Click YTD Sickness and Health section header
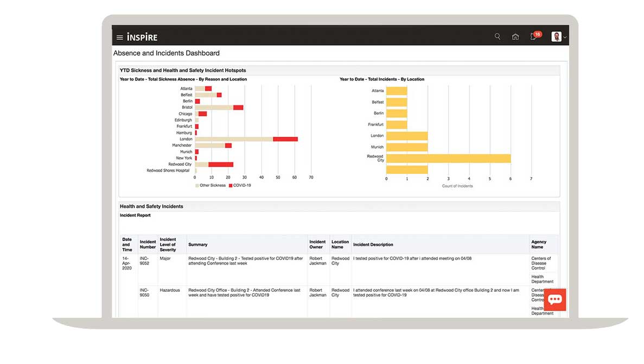The height and width of the screenshot is (364, 644). (182, 71)
